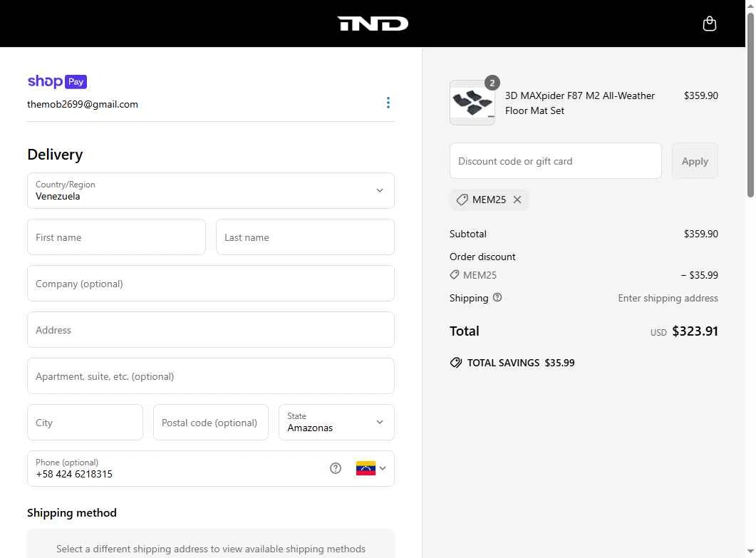
Task: Open the State dropdown showing Amazonas
Action: click(x=336, y=423)
